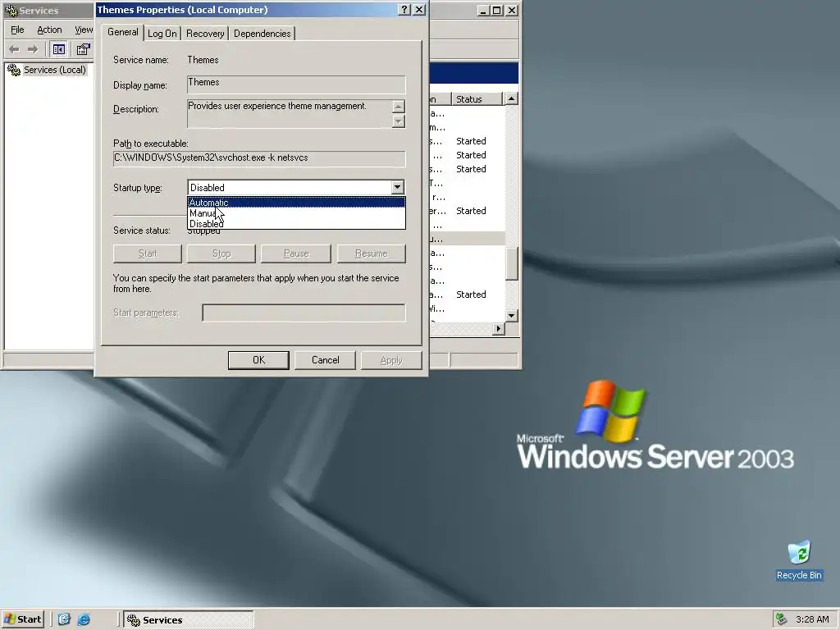840x630 pixels.
Task: Click Cancel in Themes Properties
Action: point(325,360)
